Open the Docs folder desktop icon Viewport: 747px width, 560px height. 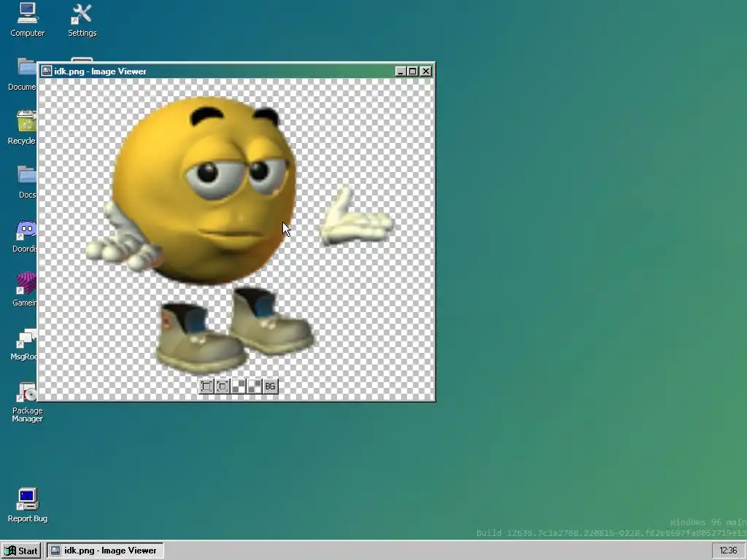pos(27,182)
